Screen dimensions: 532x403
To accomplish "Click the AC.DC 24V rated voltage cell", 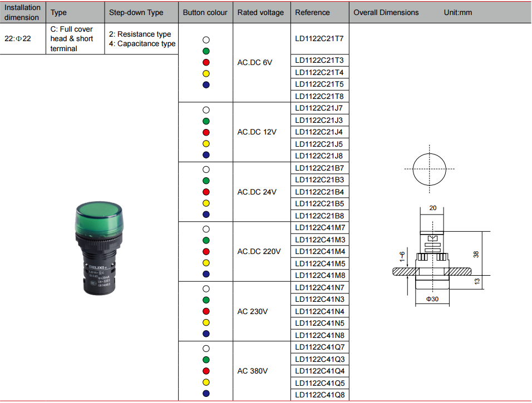I will pyautogui.click(x=262, y=192).
